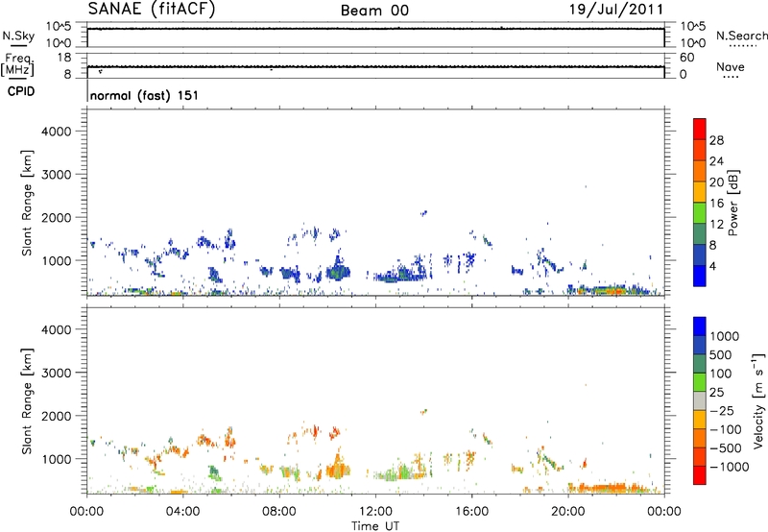Click the N.Search legend label

click(742, 36)
